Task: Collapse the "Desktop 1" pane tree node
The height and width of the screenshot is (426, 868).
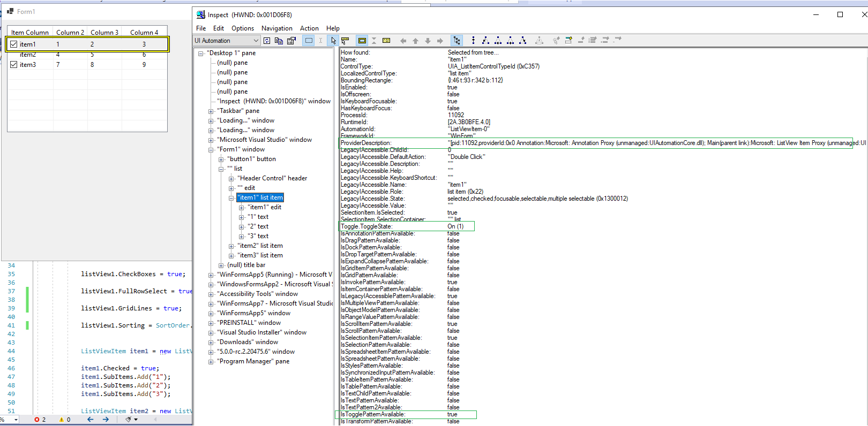Action: (x=201, y=54)
